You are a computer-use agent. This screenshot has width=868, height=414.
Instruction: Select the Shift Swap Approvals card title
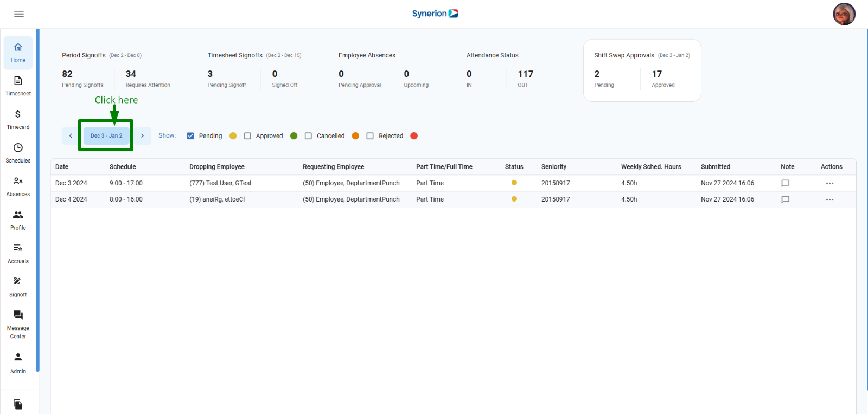coord(624,55)
